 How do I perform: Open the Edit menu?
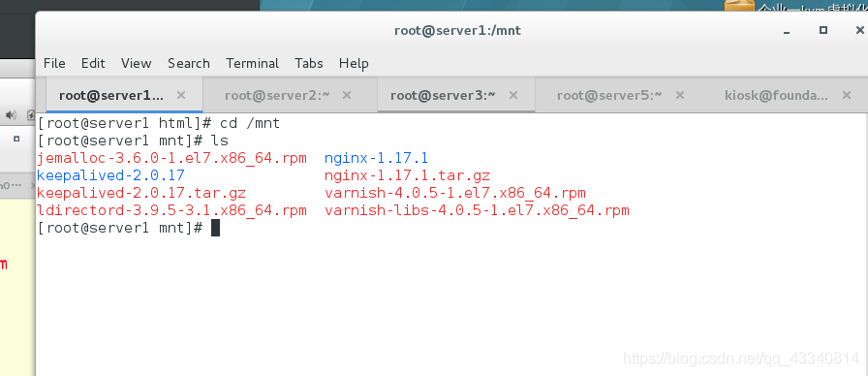93,63
